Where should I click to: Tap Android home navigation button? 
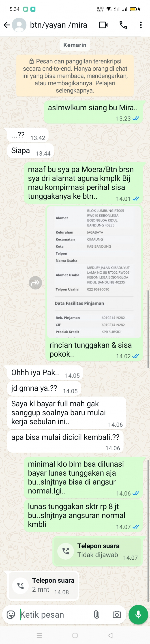pos(75,635)
